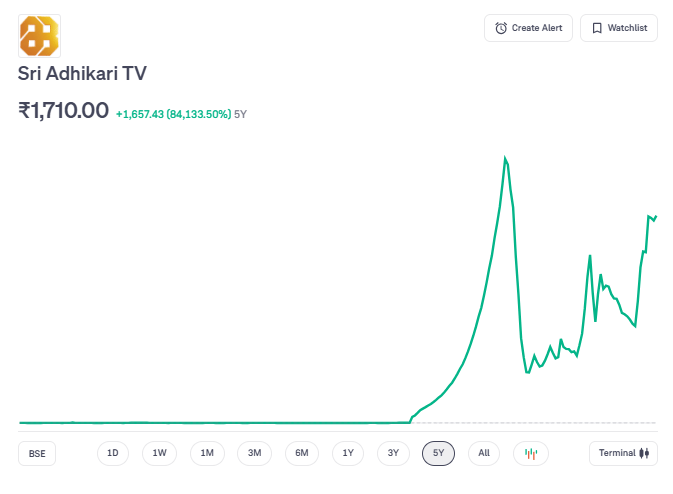Switch chart to 6M range

click(x=301, y=453)
